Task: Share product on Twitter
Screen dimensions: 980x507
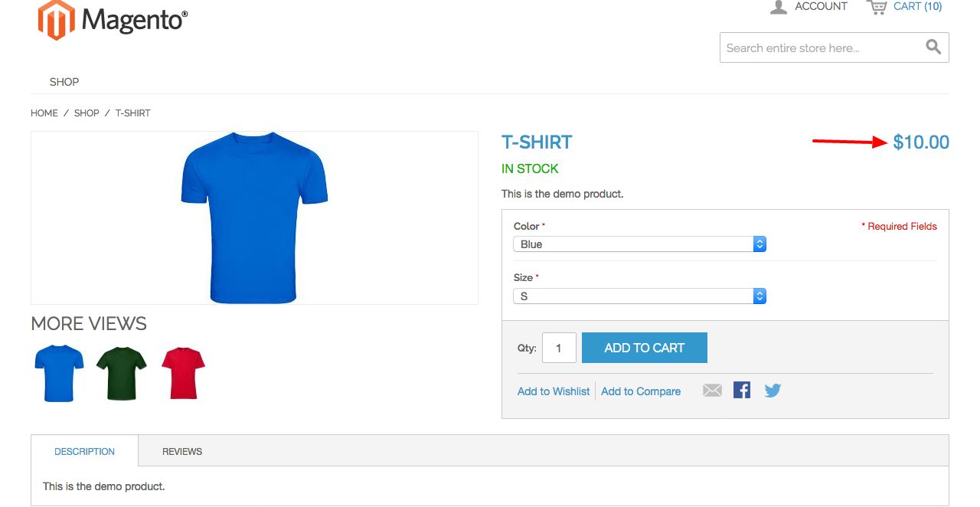Action: tap(773, 391)
